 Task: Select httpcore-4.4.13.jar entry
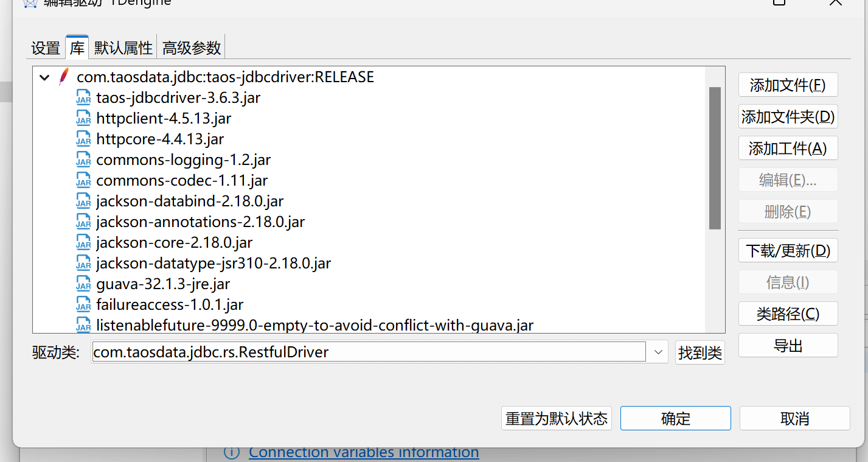[160, 139]
